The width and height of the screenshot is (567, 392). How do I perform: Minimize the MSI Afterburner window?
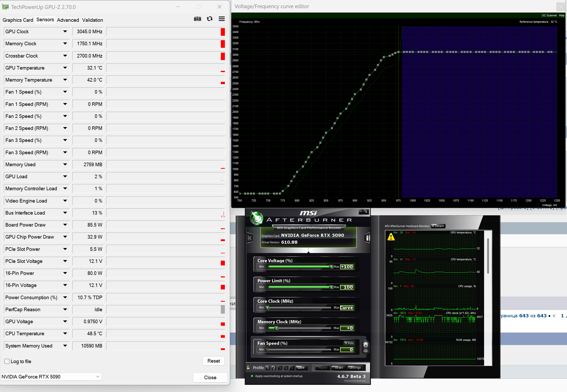pos(361,211)
